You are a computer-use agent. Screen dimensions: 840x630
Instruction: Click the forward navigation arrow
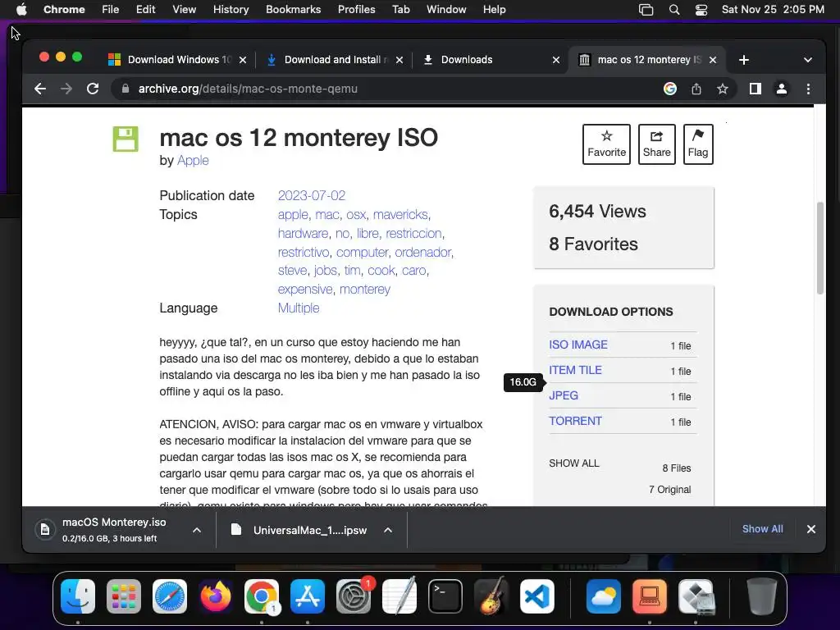click(x=66, y=89)
